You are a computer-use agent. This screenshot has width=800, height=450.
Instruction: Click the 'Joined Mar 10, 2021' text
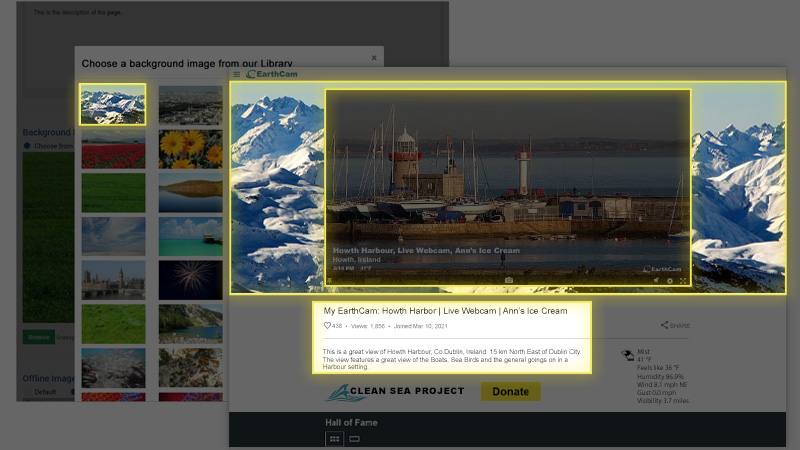click(x=420, y=326)
